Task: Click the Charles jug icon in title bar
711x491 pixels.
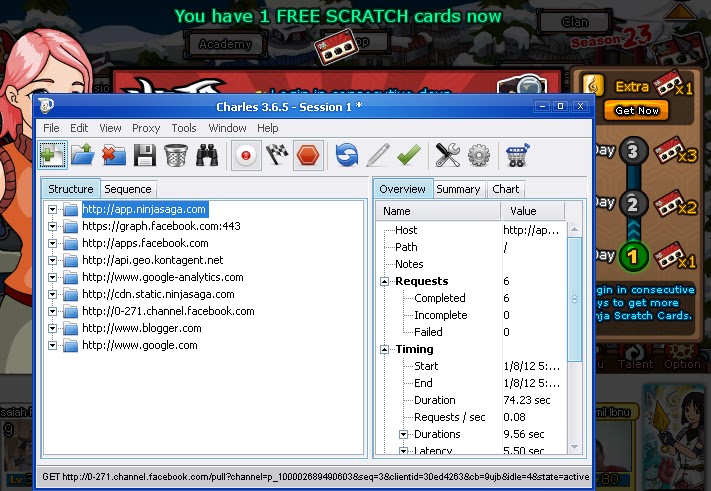Action: pyautogui.click(x=46, y=106)
